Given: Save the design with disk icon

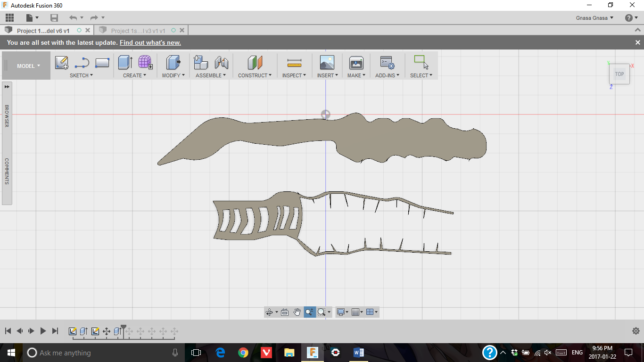Looking at the screenshot, I should (54, 18).
